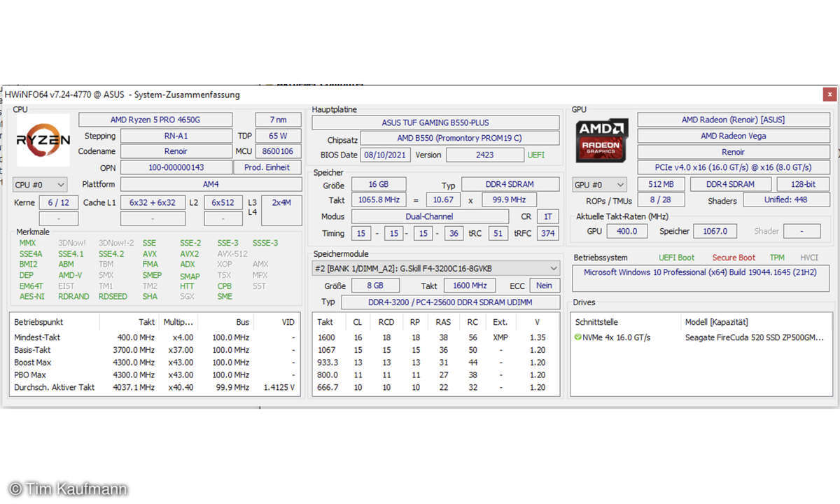Click the GPU clock 400.0 field
Image resolution: width=840 pixels, height=504 pixels.
tap(627, 231)
